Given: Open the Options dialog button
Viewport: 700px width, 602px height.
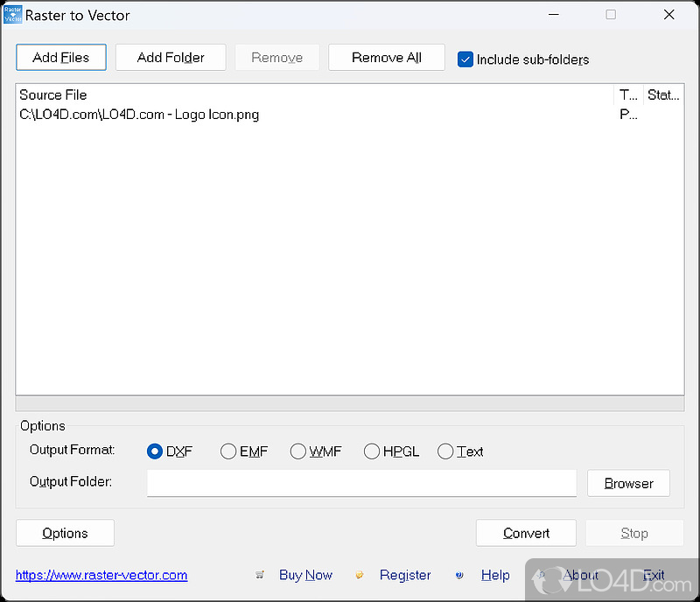Looking at the screenshot, I should pyautogui.click(x=65, y=533).
